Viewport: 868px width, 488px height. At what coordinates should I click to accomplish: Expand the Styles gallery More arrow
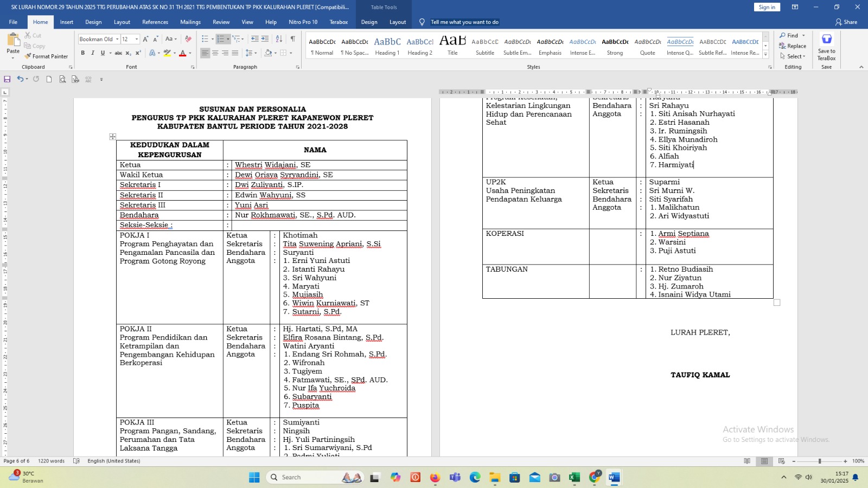click(765, 54)
